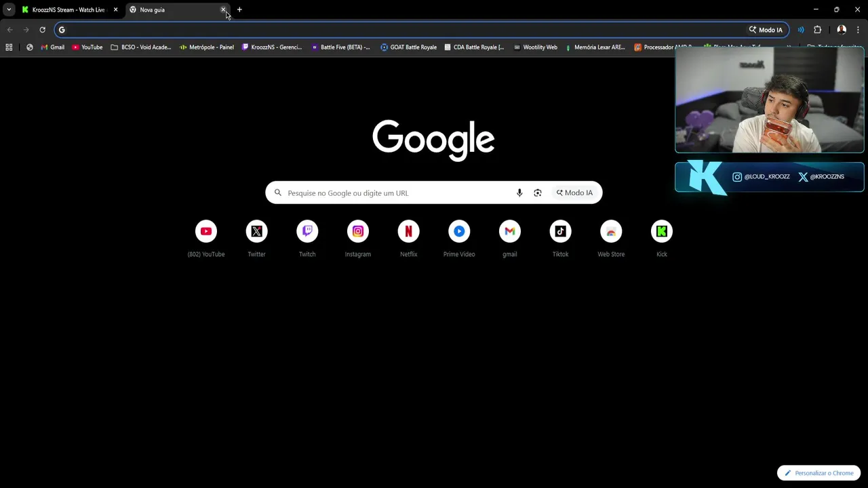Open the Extensions puzzle icon

point(817,30)
